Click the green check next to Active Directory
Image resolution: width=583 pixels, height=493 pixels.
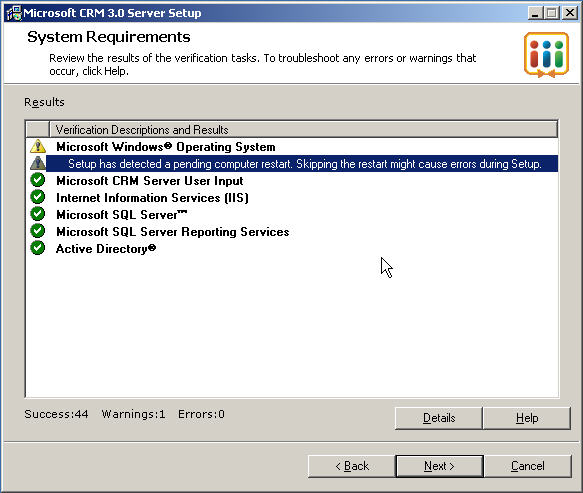click(38, 248)
